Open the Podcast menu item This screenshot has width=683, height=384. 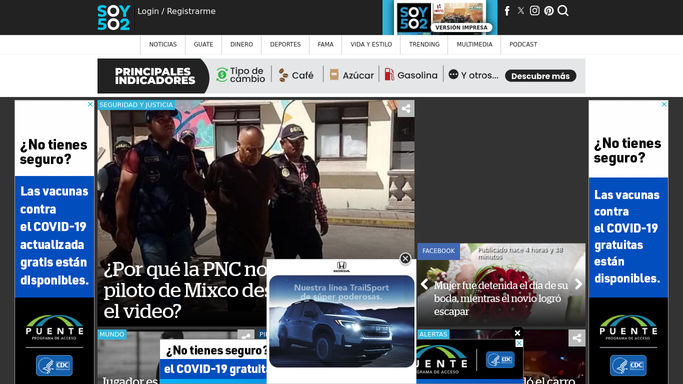(523, 44)
